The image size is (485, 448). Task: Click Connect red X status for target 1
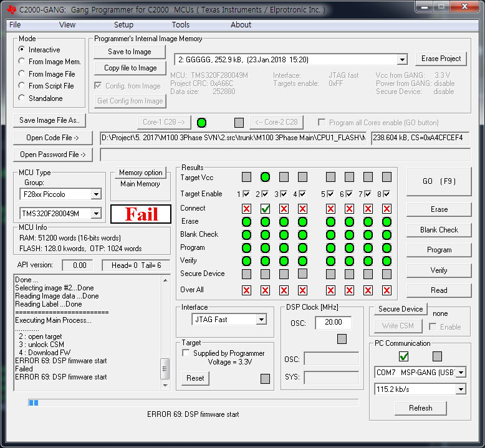pyautogui.click(x=246, y=209)
